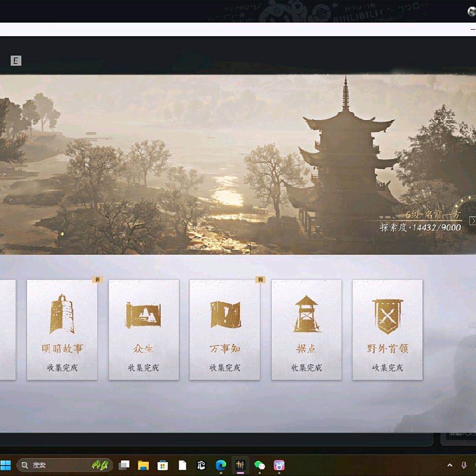Open the pink bilibili taskbar icon
This screenshot has height=476, width=476.
(279, 465)
